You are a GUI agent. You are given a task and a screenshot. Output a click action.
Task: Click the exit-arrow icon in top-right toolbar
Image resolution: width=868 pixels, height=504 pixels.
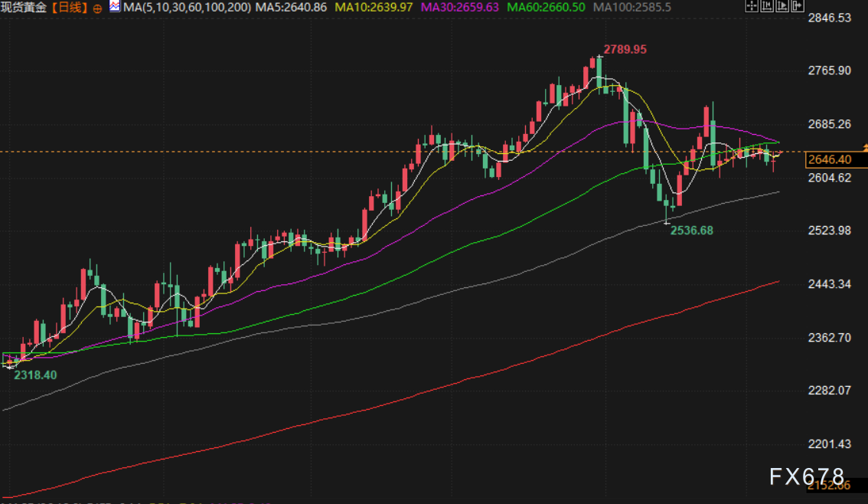coord(798,5)
